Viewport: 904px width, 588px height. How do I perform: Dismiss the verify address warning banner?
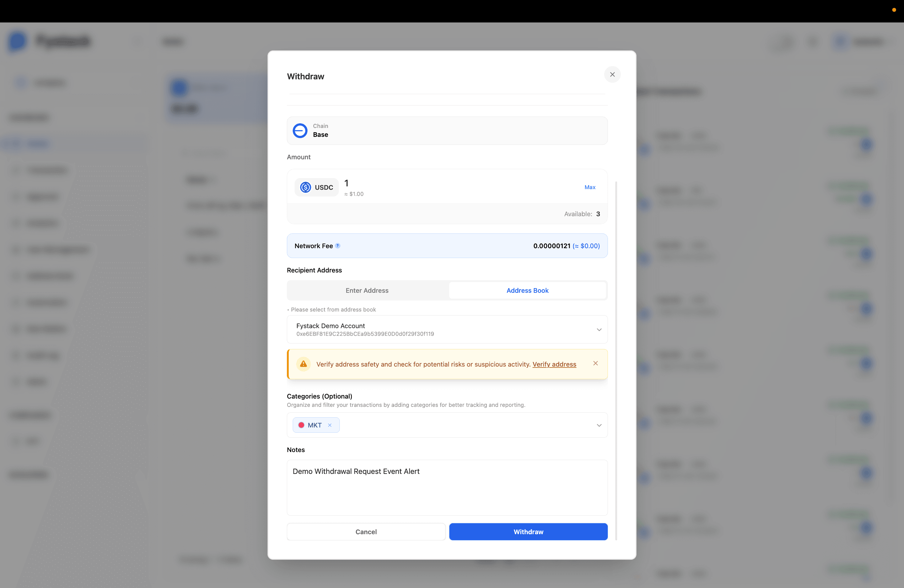[595, 363]
